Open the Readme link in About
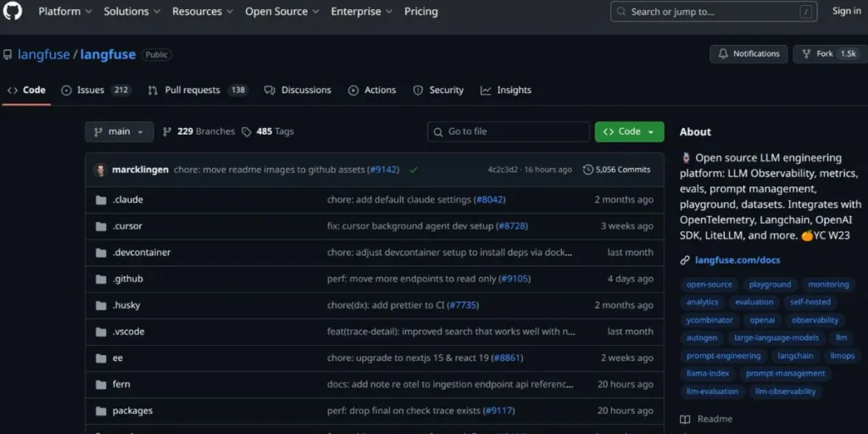 coord(714,419)
